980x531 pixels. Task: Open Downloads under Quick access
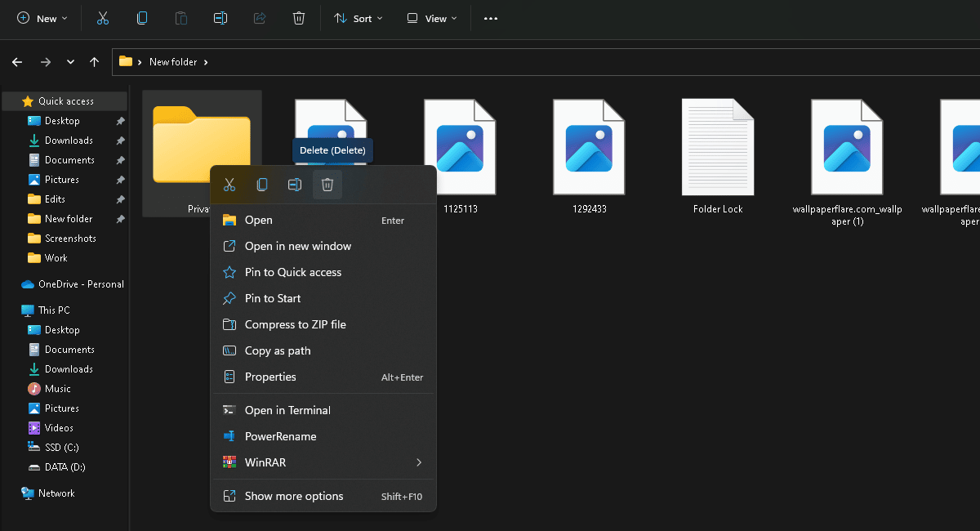pos(69,141)
